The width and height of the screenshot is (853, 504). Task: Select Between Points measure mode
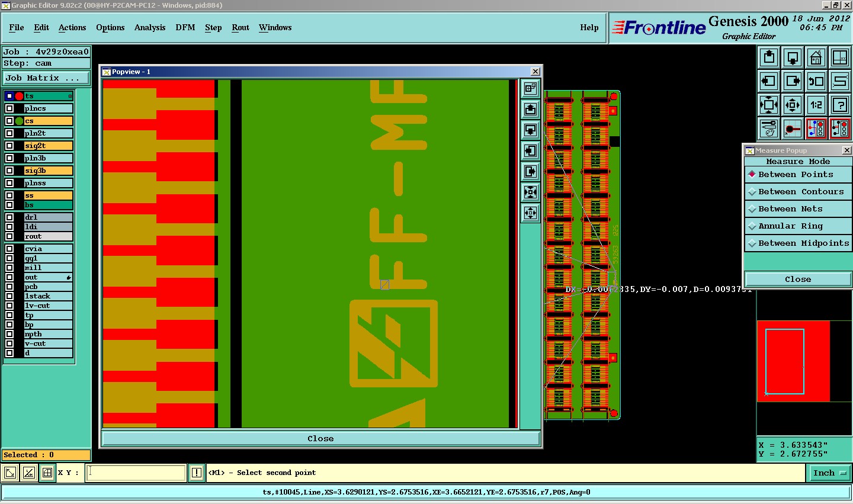(x=798, y=175)
